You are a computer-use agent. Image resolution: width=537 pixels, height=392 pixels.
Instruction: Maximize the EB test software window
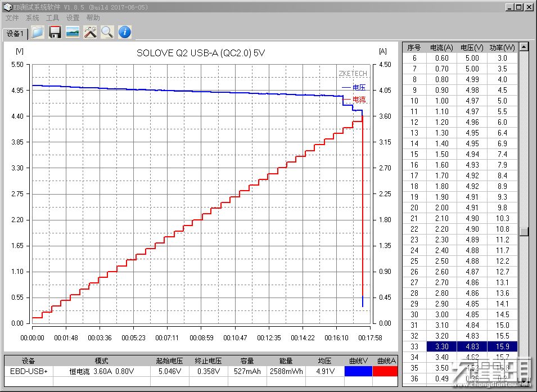click(x=519, y=7)
